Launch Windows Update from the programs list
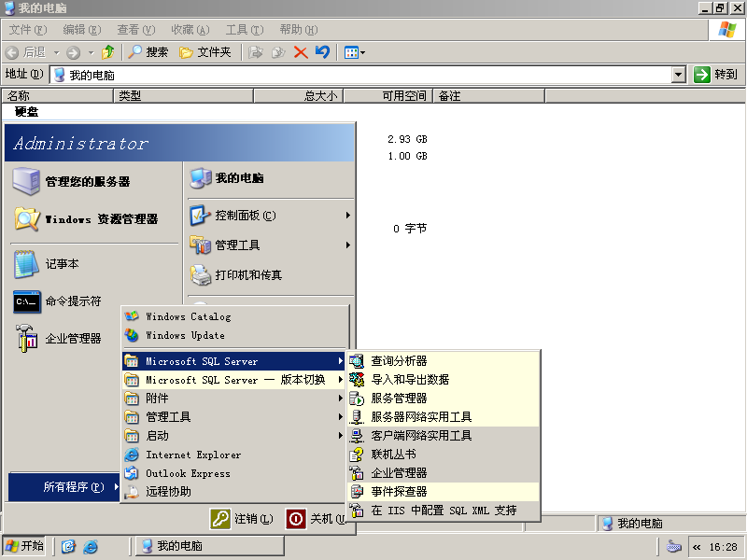The width and height of the screenshot is (747, 560). point(234,335)
